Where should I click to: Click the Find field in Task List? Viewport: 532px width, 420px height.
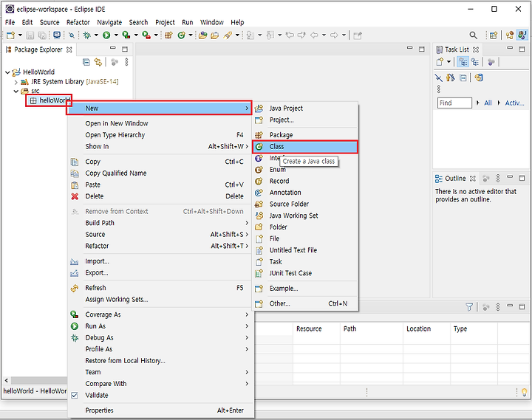point(454,103)
